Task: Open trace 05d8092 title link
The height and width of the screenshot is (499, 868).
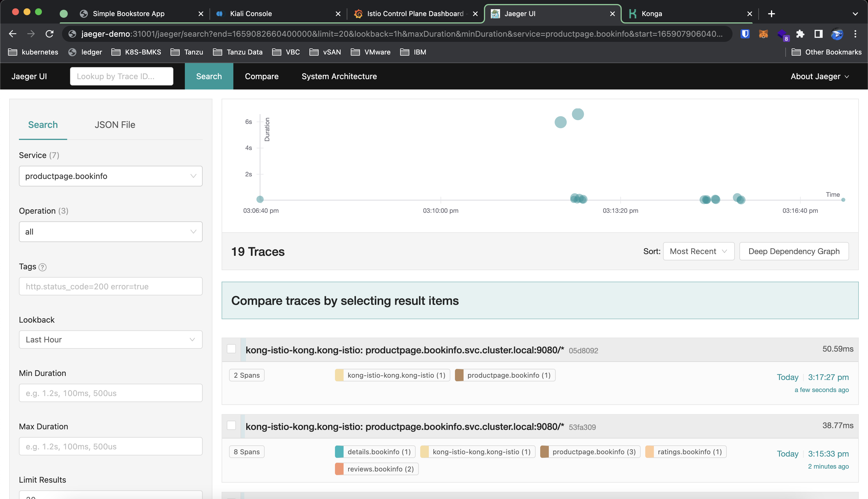Action: coord(405,350)
